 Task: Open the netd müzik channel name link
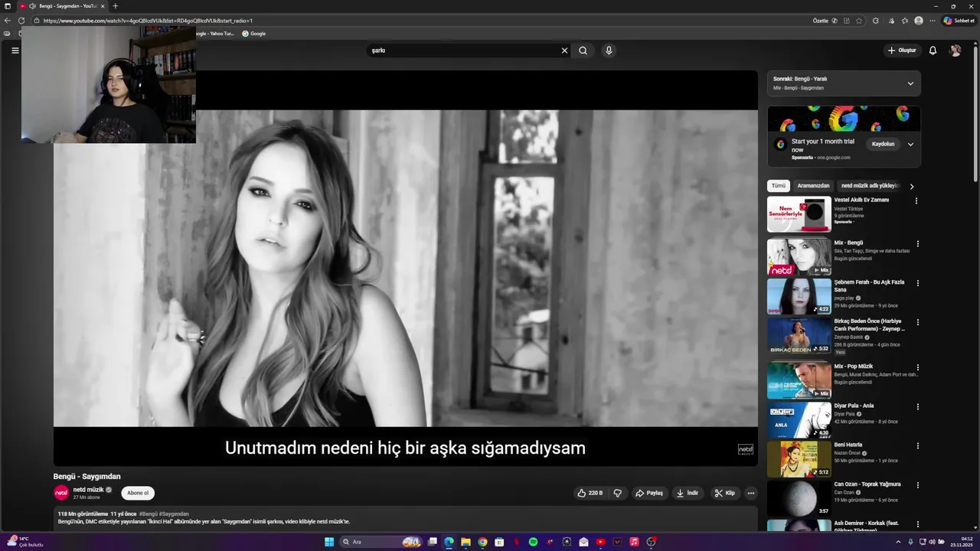[x=88, y=490]
